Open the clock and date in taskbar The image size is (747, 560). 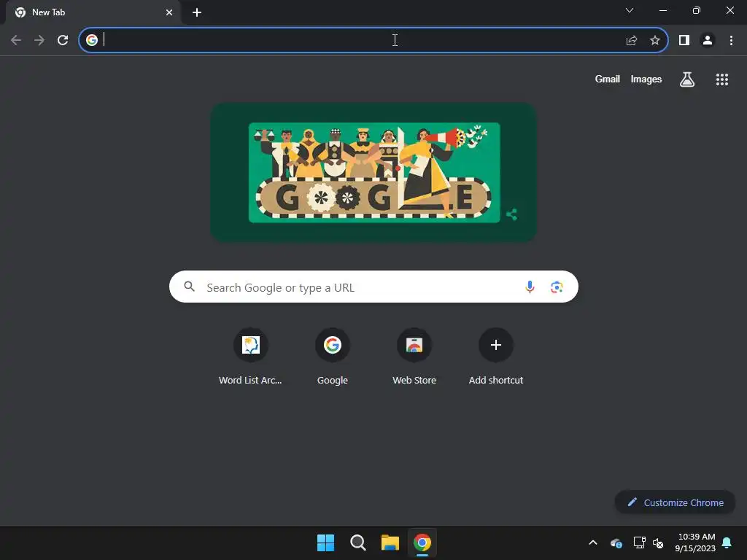coord(695,542)
